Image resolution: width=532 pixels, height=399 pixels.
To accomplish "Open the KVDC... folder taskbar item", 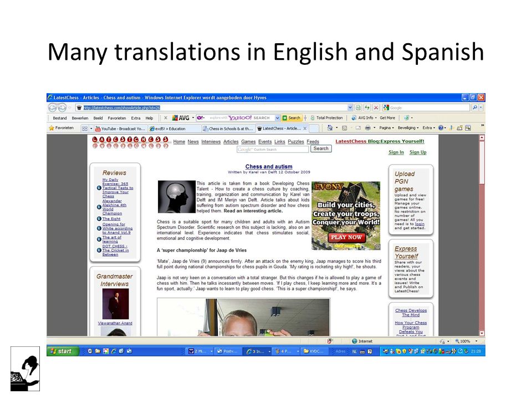I will [x=315, y=351].
